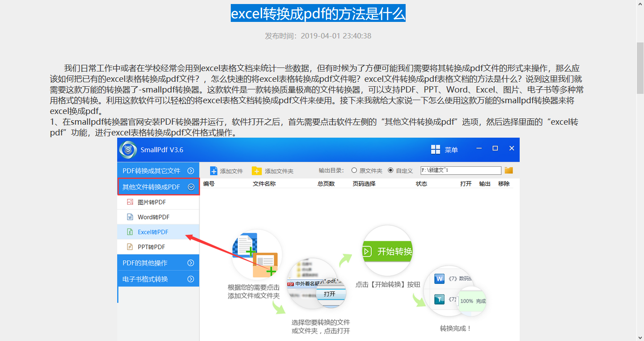This screenshot has width=644, height=341.
Task: Click the SmallPdf round logo icon
Action: coord(128,150)
